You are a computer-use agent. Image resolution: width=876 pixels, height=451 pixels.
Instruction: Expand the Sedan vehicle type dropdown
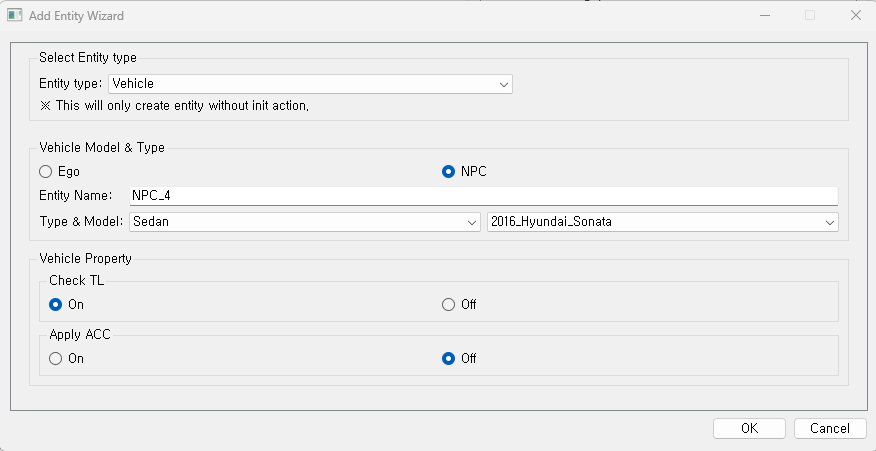pos(304,222)
